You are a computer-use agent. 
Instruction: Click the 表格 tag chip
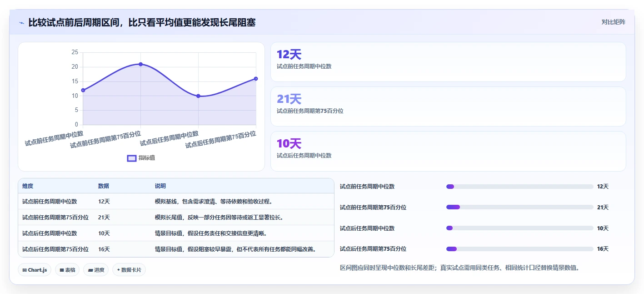tap(67, 270)
